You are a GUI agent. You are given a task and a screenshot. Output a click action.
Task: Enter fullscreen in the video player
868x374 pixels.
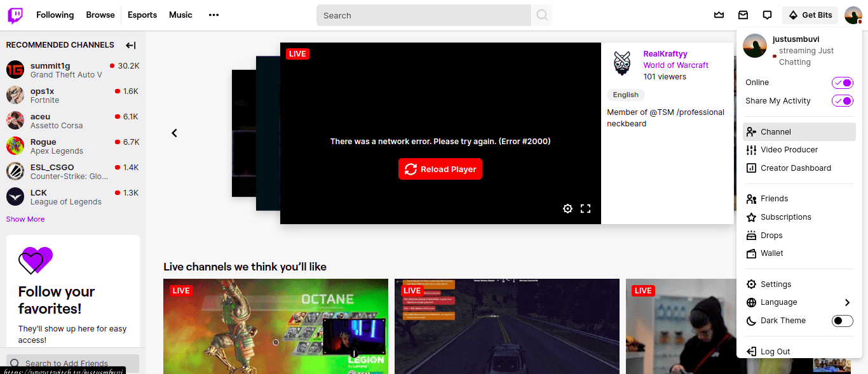(x=586, y=208)
